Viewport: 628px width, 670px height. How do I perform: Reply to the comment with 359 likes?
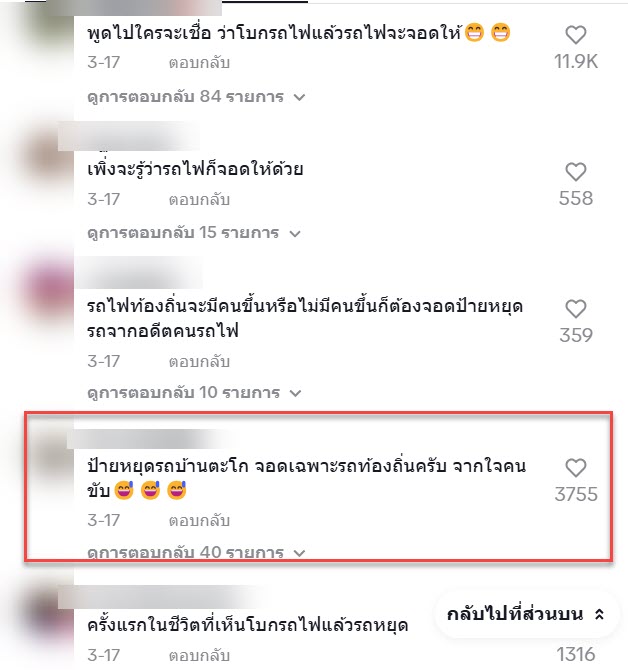tap(199, 362)
